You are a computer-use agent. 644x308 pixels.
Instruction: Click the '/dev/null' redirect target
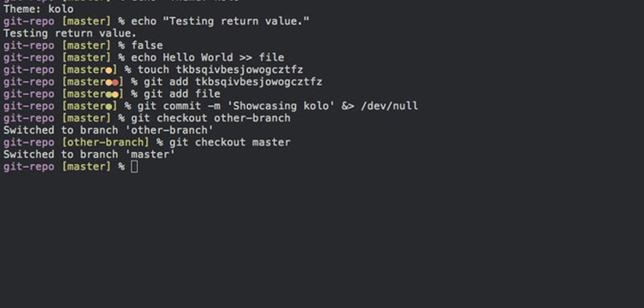point(389,106)
